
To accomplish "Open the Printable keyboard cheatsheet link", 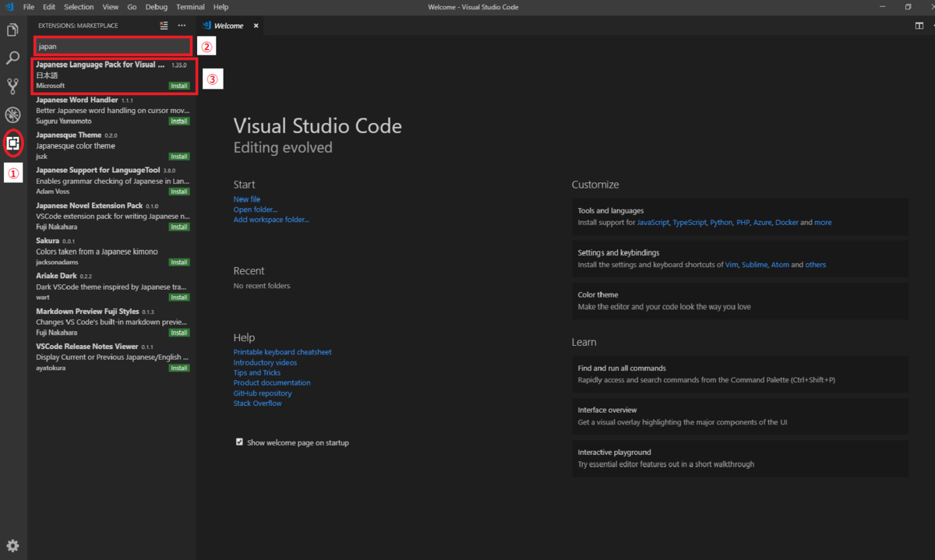I will 282,352.
